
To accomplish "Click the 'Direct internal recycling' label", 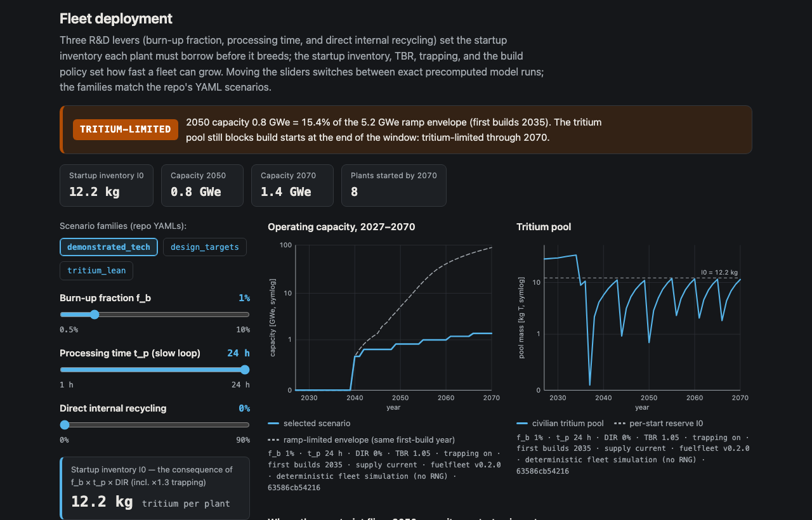I will point(113,408).
